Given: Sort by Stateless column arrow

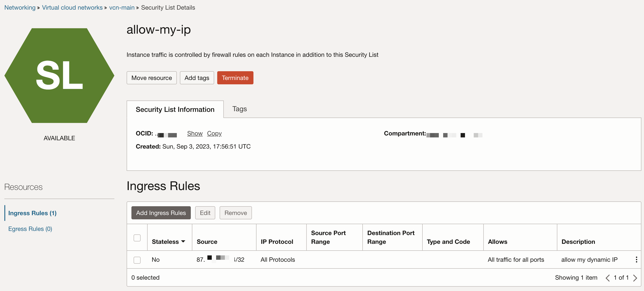Looking at the screenshot, I should tap(183, 241).
